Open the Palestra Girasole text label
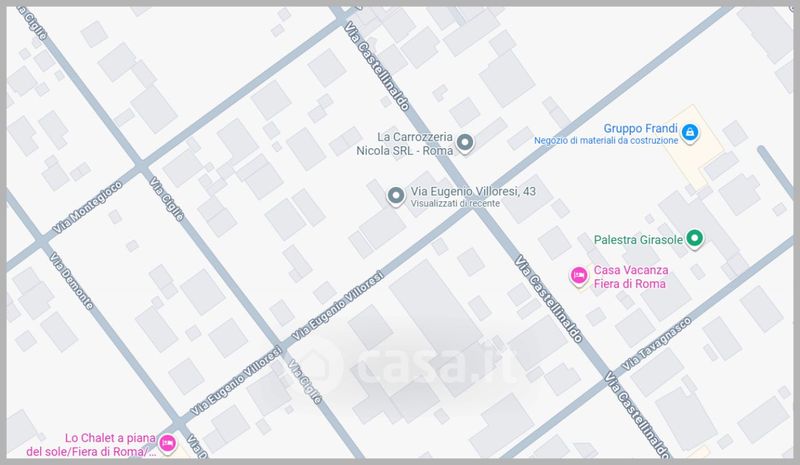The height and width of the screenshot is (465, 800). (637, 239)
